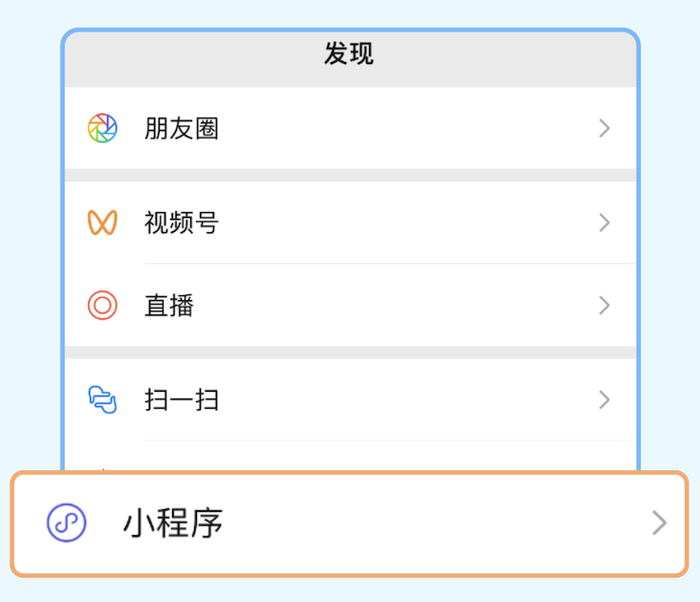Screen dimensions: 700x602
Task: Expand the 朋友圈 row chevron arrow
Action: point(604,128)
